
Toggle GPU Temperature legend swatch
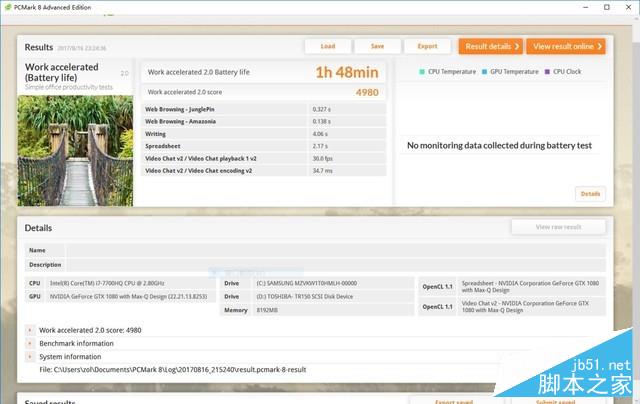[x=484, y=72]
